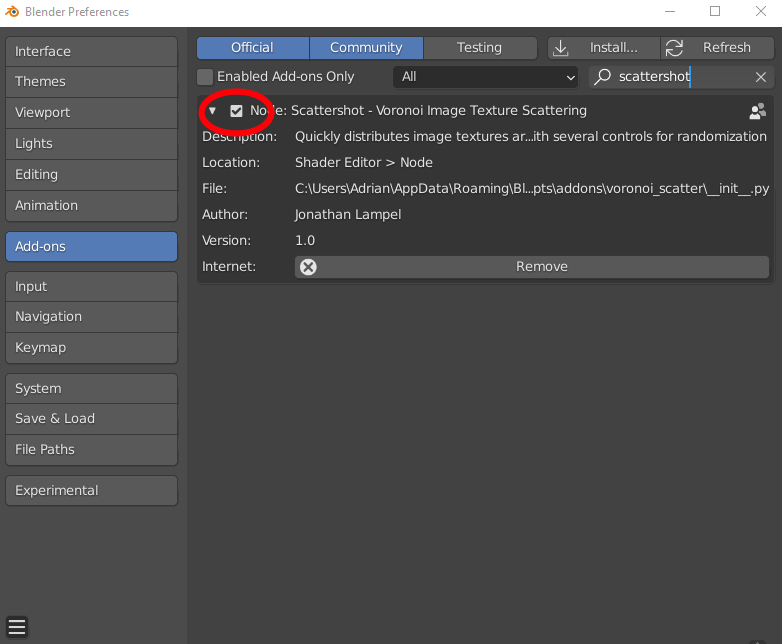Click the Blender logo in title bar

click(x=11, y=11)
